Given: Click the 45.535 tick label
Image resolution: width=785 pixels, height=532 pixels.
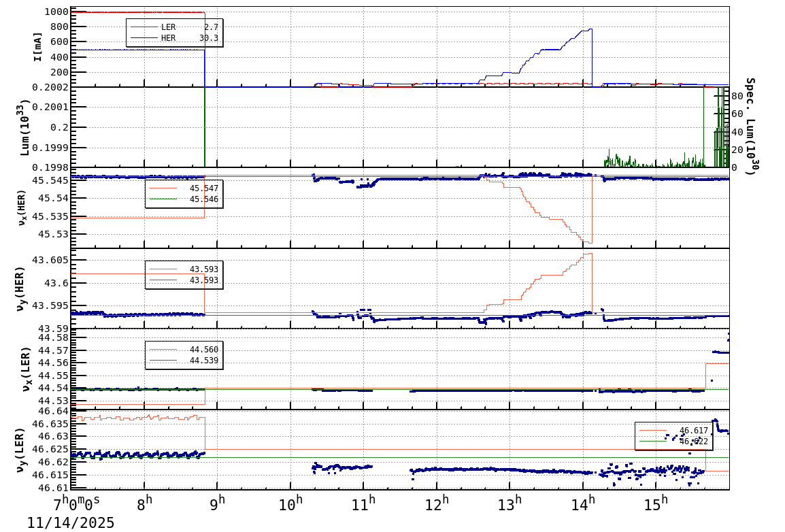Looking at the screenshot, I should pyautogui.click(x=50, y=217).
